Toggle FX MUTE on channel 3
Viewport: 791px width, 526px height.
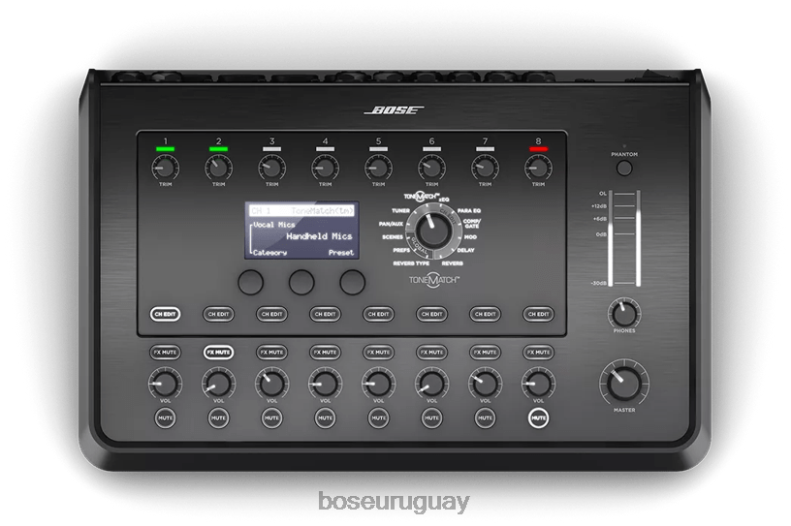272,352
